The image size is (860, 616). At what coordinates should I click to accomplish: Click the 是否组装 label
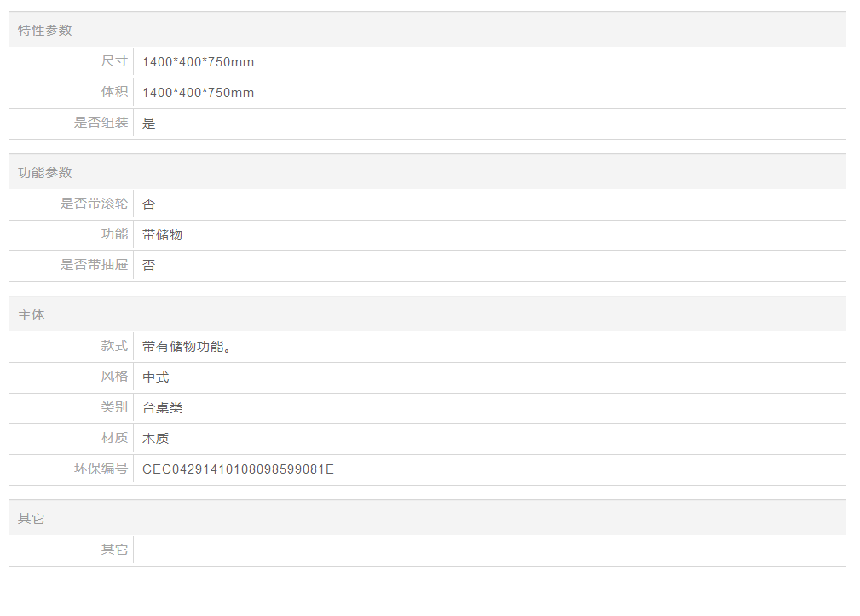(101, 123)
